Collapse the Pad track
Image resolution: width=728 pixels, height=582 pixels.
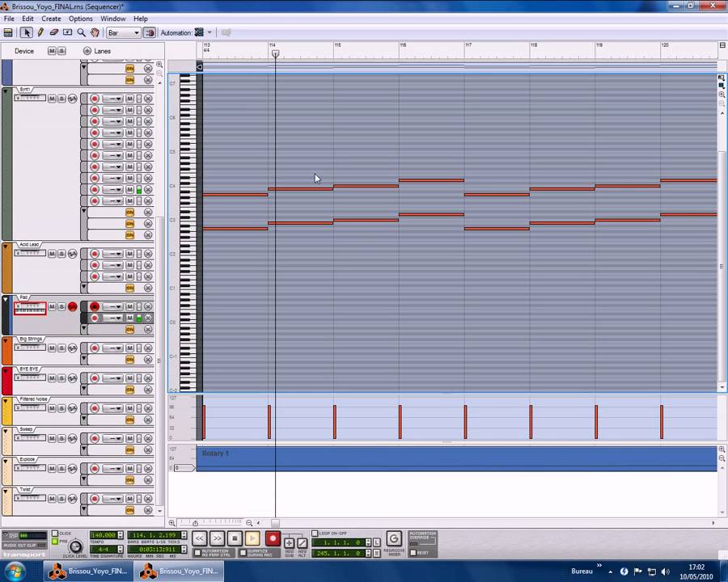coord(6,299)
